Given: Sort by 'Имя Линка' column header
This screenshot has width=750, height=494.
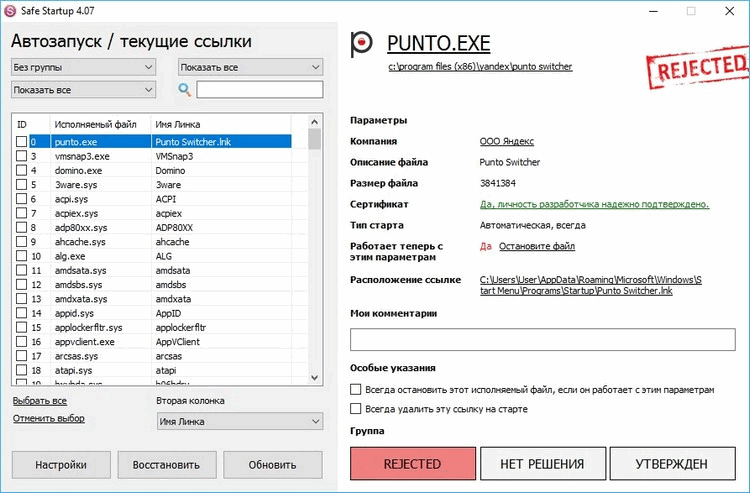Looking at the screenshot, I should 221,124.
